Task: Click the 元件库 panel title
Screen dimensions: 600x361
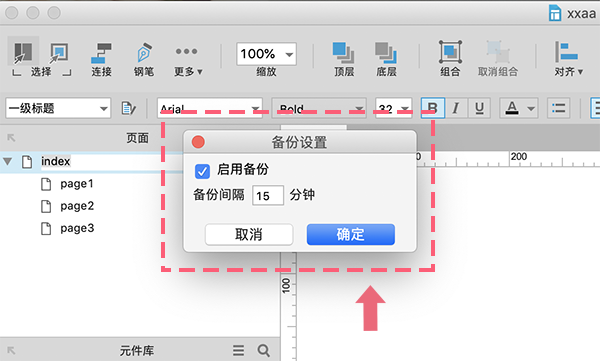Action: point(137,350)
